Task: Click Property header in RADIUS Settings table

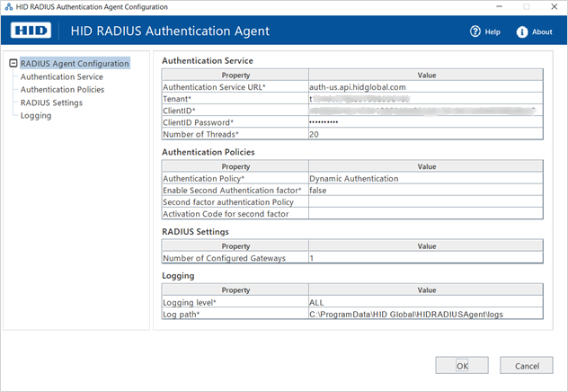Action: (x=235, y=246)
